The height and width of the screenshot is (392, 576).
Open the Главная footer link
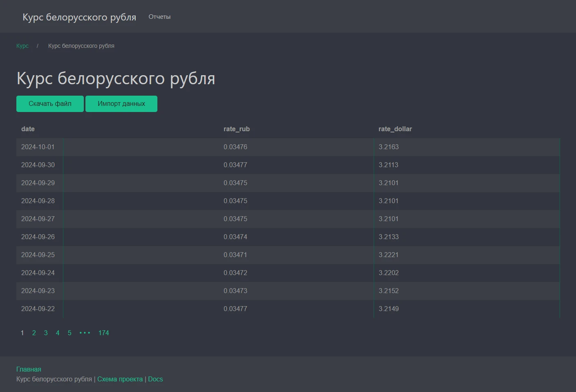point(28,369)
